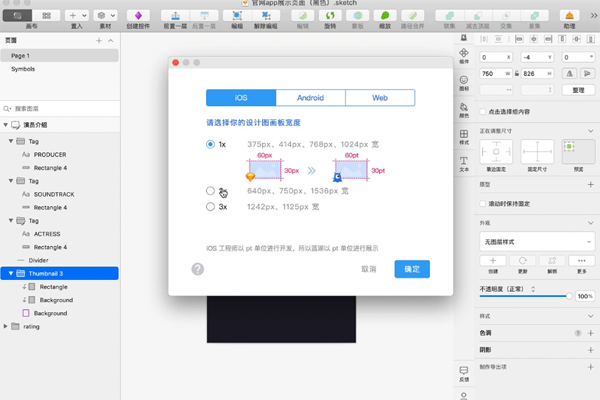Click the 前置一层 bring forward icon

pos(175,16)
